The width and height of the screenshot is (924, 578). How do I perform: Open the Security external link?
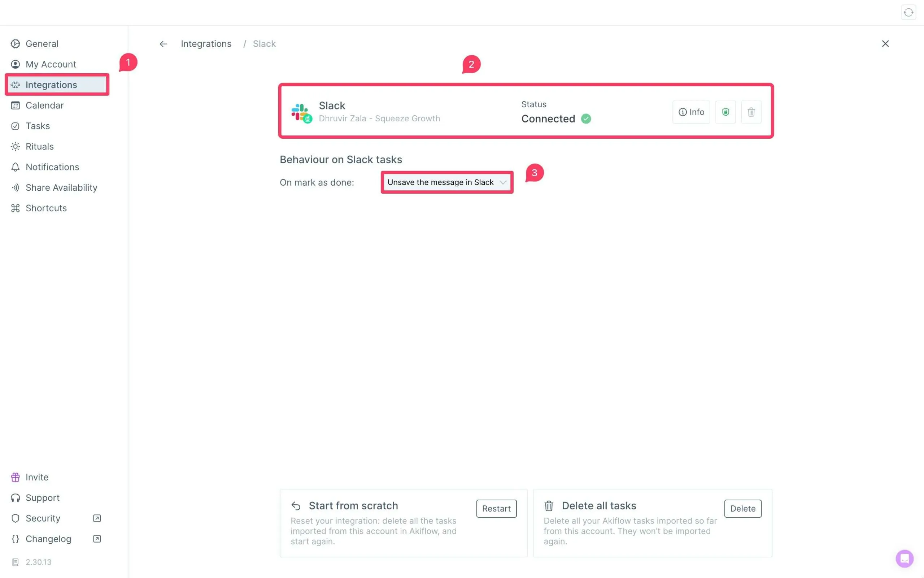97,518
